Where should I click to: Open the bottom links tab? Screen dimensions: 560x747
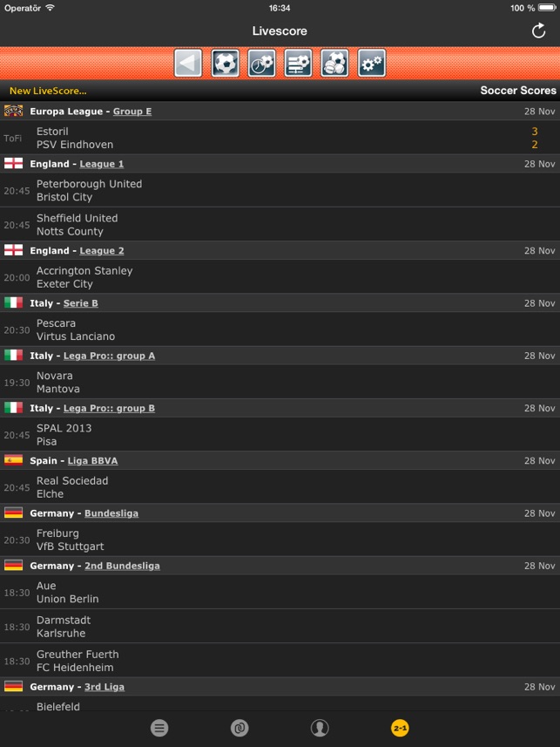(x=240, y=728)
